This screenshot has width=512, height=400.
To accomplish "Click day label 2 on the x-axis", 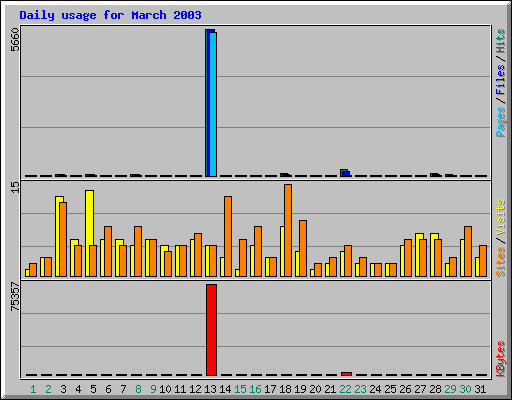I will pyautogui.click(x=48, y=389).
